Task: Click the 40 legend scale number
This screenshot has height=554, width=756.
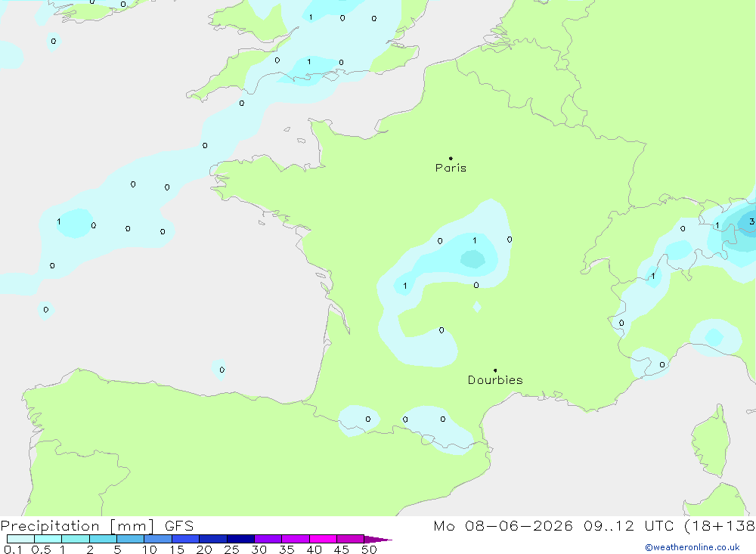Action: 314,549
